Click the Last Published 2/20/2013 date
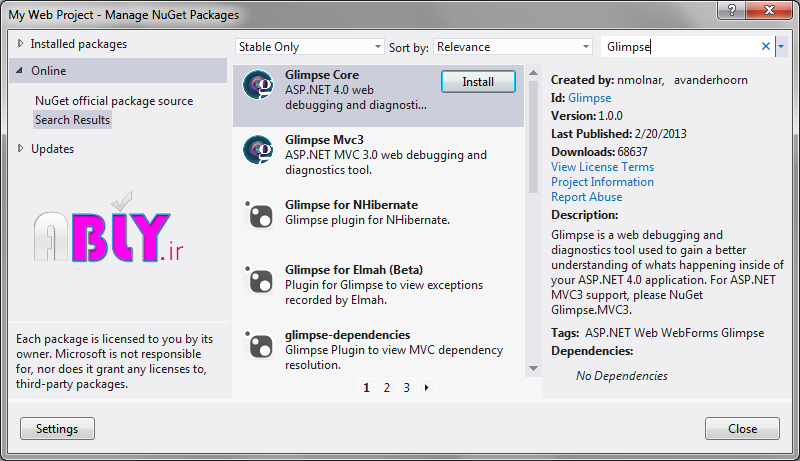The width and height of the screenshot is (800, 461). tap(661, 134)
